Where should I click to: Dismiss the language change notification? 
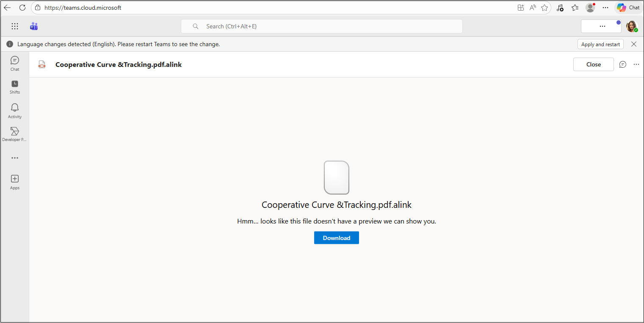pyautogui.click(x=634, y=44)
